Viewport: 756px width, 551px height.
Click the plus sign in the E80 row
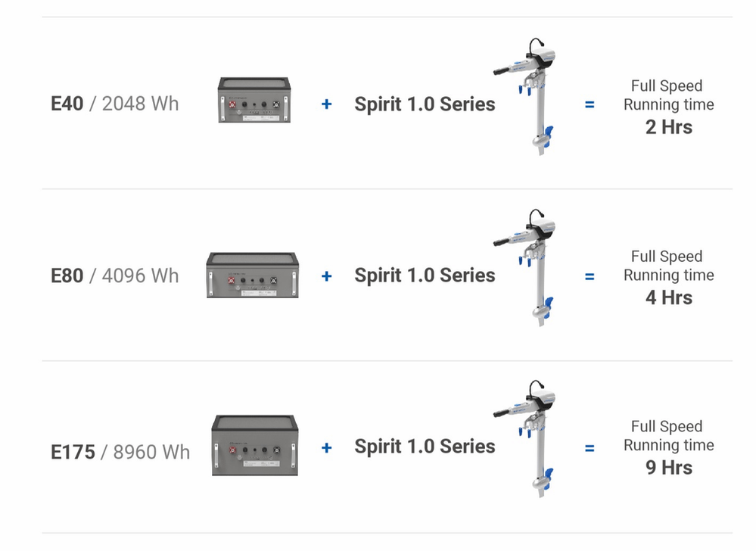click(x=326, y=275)
